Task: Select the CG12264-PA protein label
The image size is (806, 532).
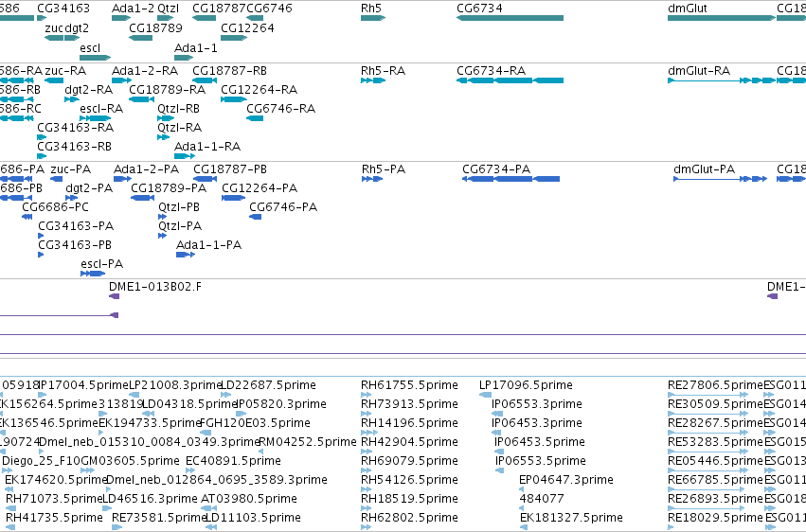Action: pos(260,188)
